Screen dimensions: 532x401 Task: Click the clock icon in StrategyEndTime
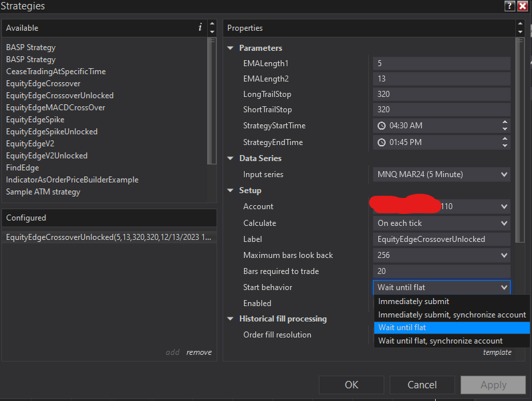[x=382, y=142]
